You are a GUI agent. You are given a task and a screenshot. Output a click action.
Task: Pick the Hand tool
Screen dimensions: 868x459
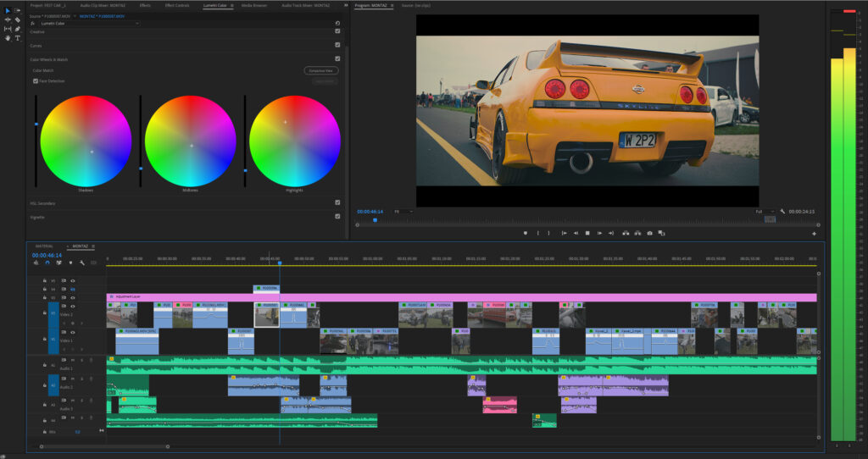point(8,38)
